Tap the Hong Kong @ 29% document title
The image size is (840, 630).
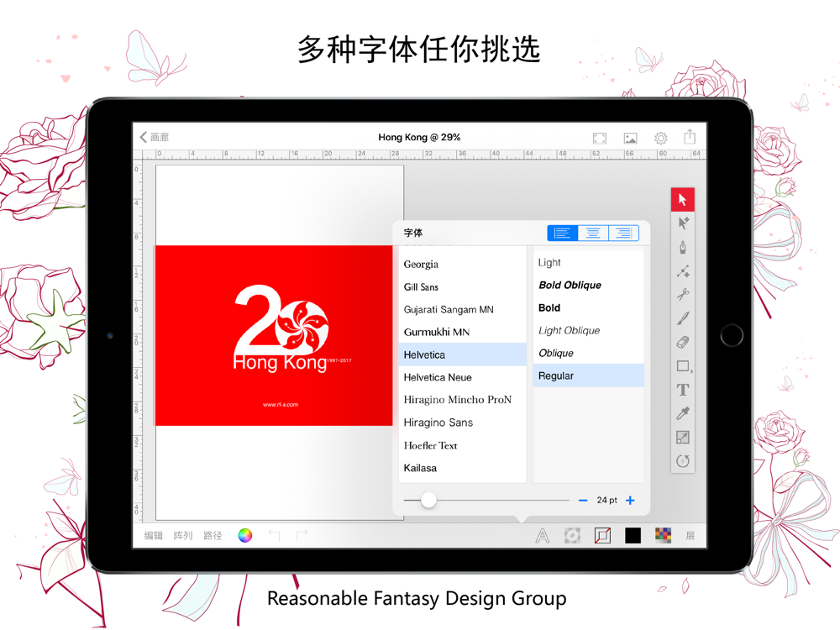point(419,137)
